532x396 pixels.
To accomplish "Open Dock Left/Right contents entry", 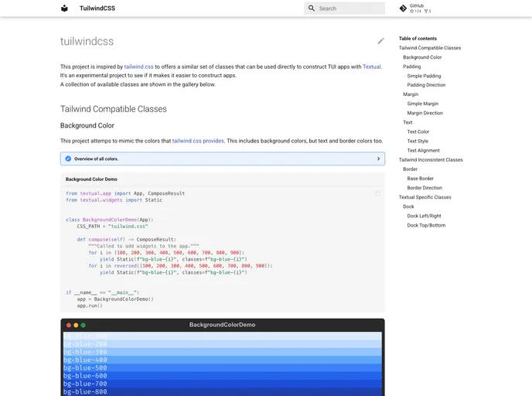I will pos(424,216).
